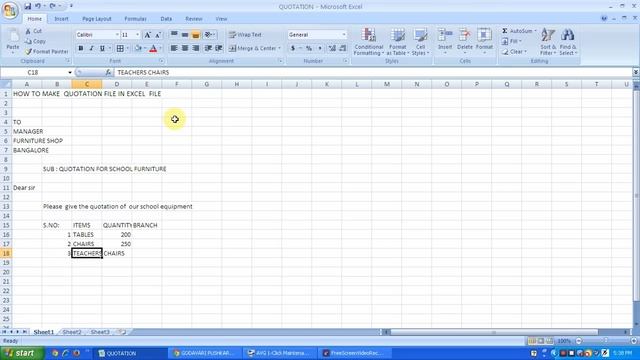Open Cell Styles gallery
This screenshot has height=360, width=640.
point(420,42)
